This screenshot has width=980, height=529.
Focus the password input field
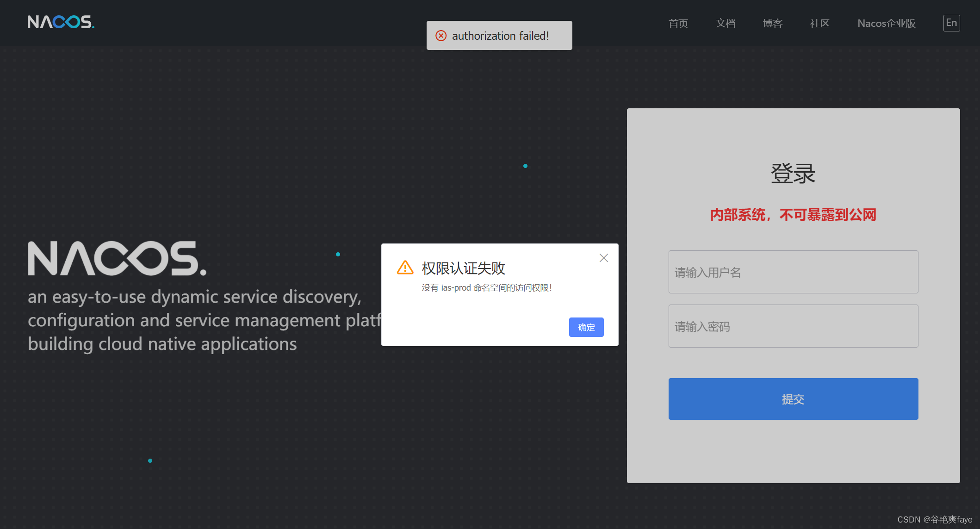click(x=793, y=326)
